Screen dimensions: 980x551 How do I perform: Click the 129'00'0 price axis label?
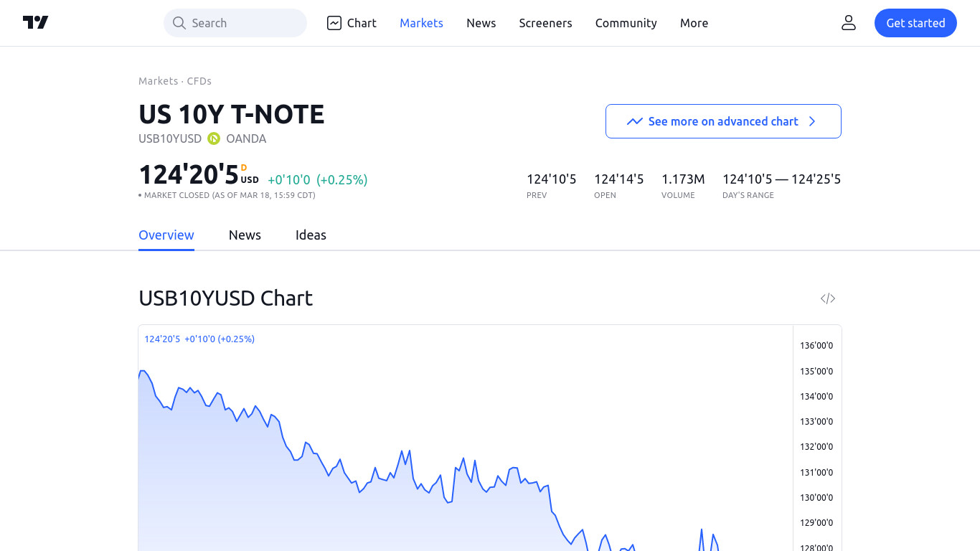click(x=816, y=523)
